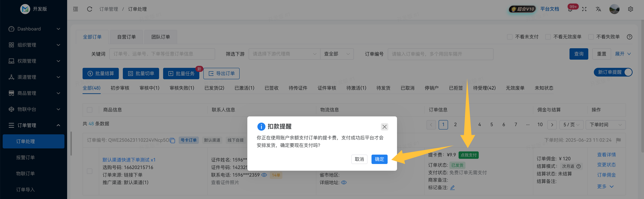The width and height of the screenshot is (644, 199).
Task: Open the settings gear
Action: coord(631,9)
